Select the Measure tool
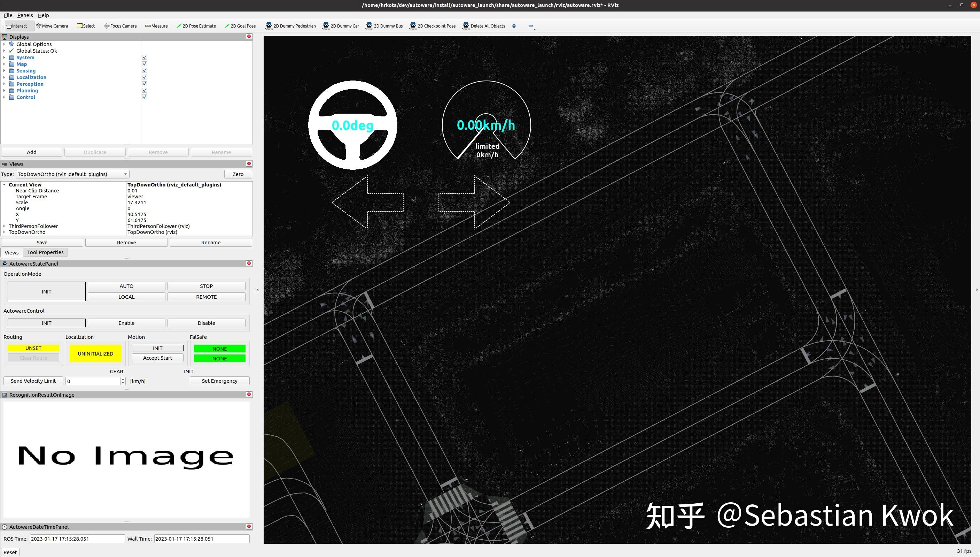This screenshot has height=557, width=980. [156, 26]
